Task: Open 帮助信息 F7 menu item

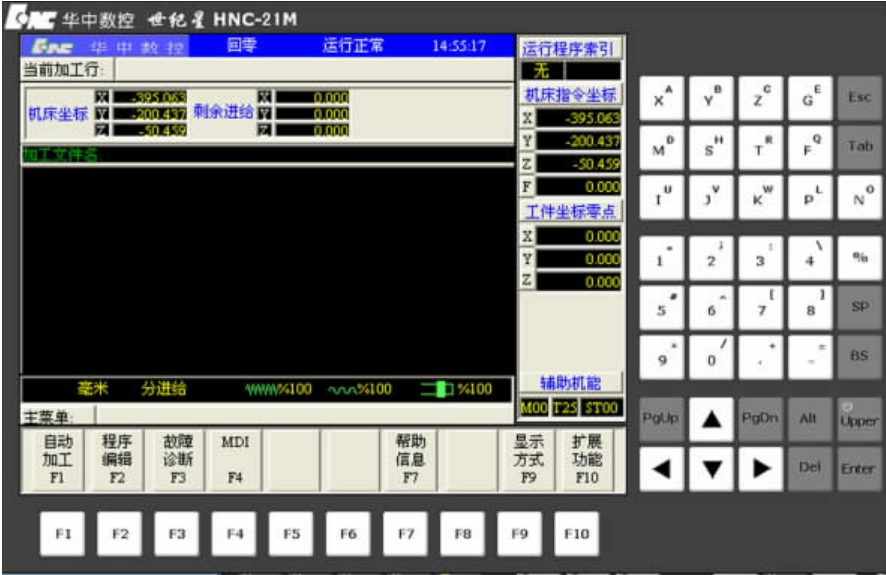Action: click(x=410, y=460)
